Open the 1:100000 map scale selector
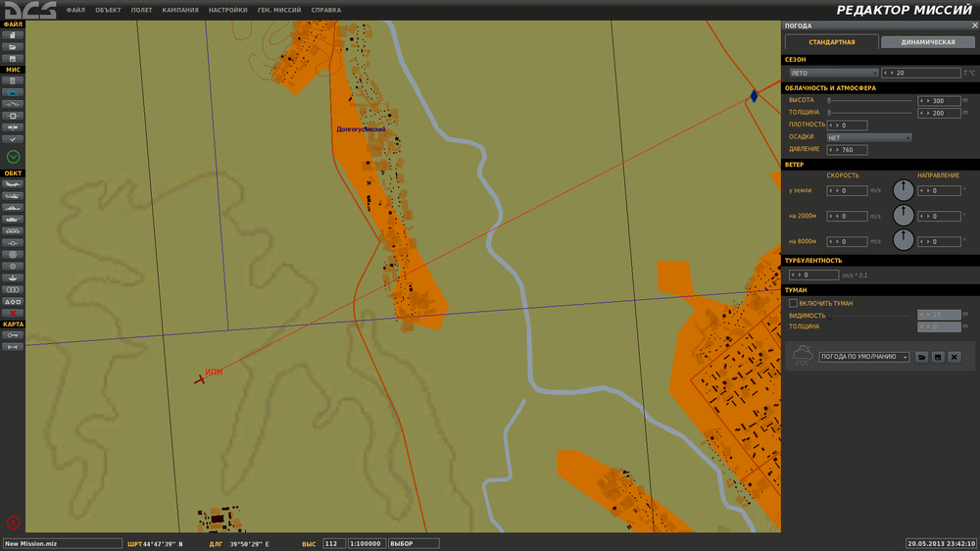Screen dimensions: 980x551 [x=367, y=544]
